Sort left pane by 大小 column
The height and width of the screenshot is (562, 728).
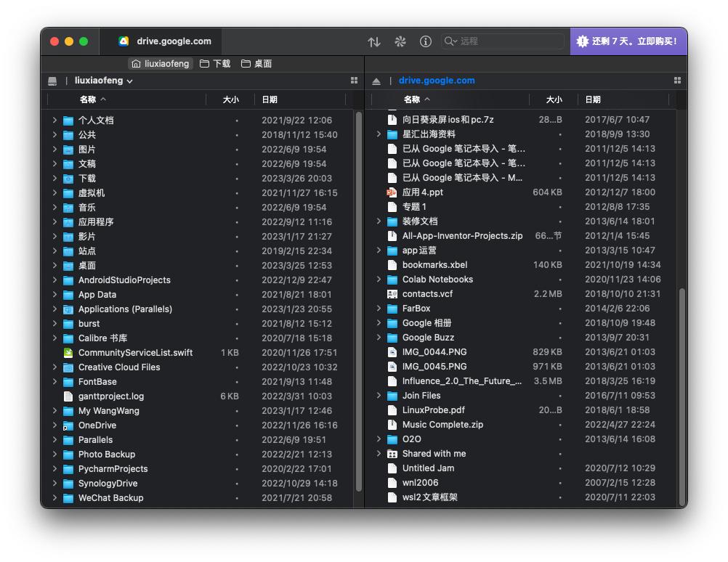point(230,99)
